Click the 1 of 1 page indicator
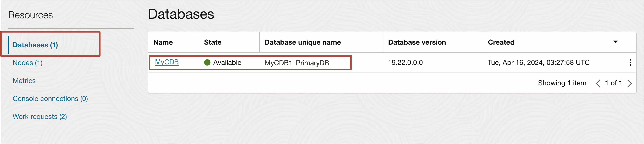 tap(614, 83)
